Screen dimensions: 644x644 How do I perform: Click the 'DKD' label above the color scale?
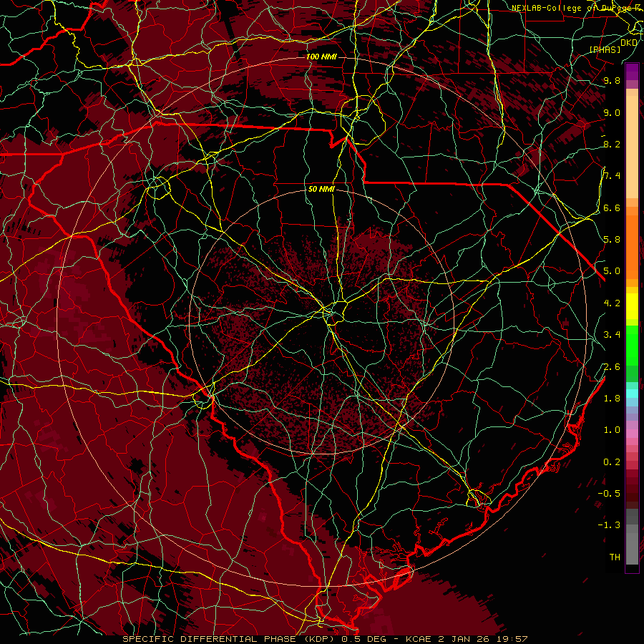tap(629, 43)
